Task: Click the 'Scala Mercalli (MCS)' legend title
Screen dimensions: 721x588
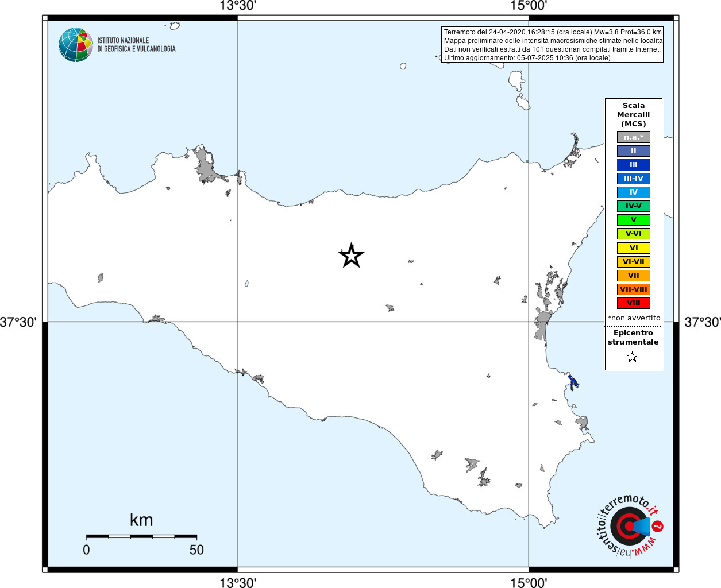Action: [634, 115]
